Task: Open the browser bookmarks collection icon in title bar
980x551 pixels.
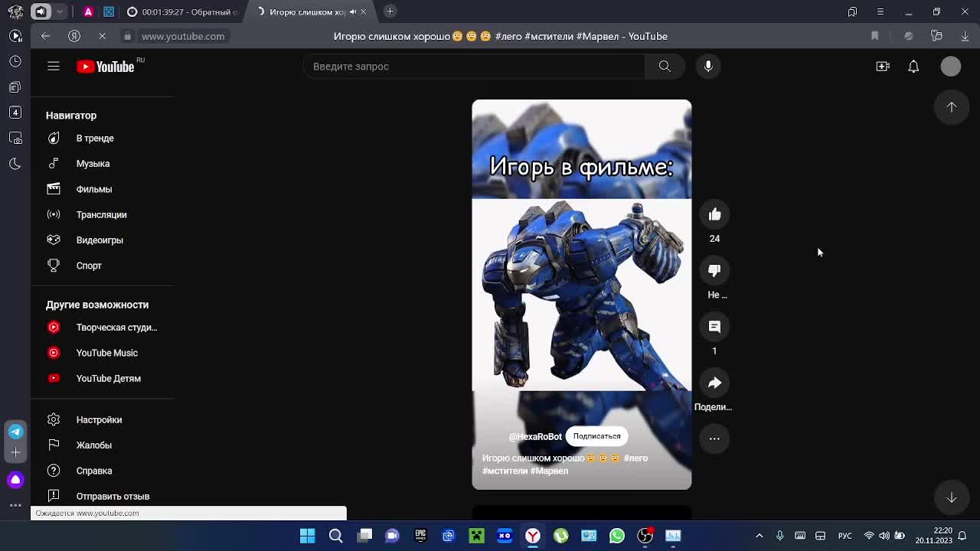Action: pos(852,11)
